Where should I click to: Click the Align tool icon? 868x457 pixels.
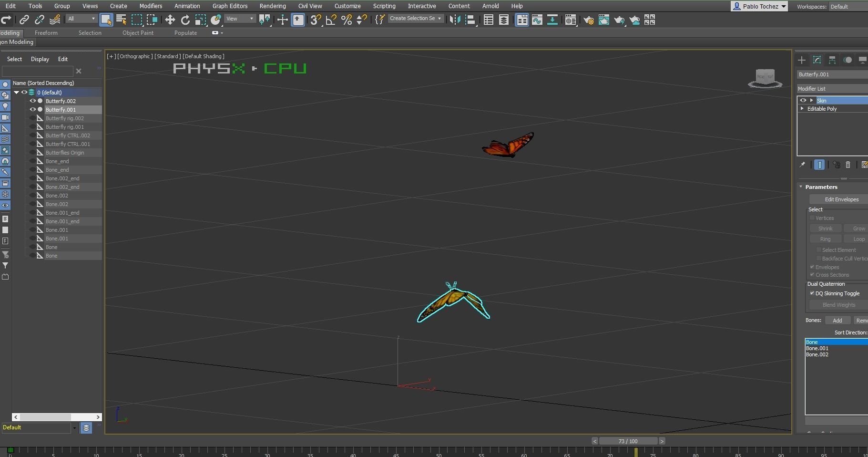[470, 20]
